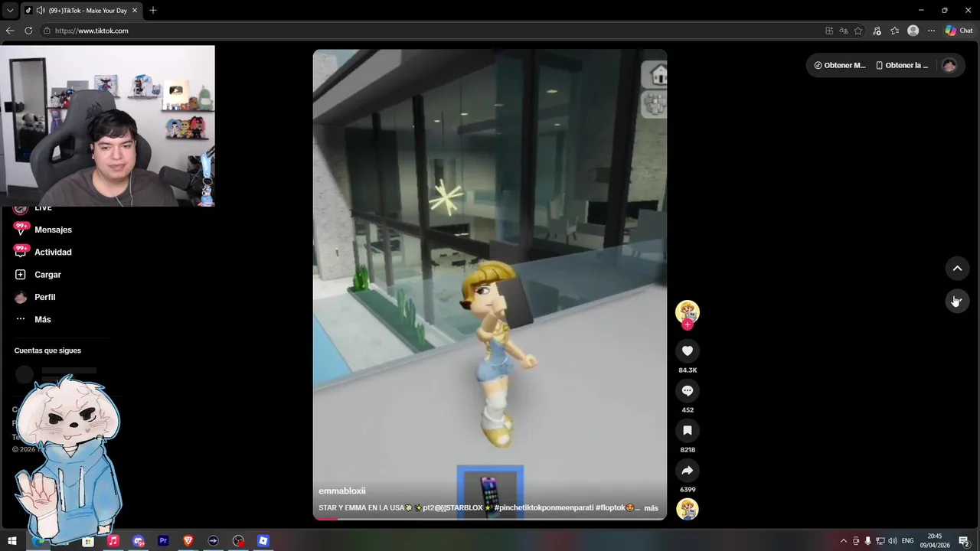Viewport: 980px width, 551px height.
Task: Open the emmabloxii username link
Action: [x=342, y=491]
